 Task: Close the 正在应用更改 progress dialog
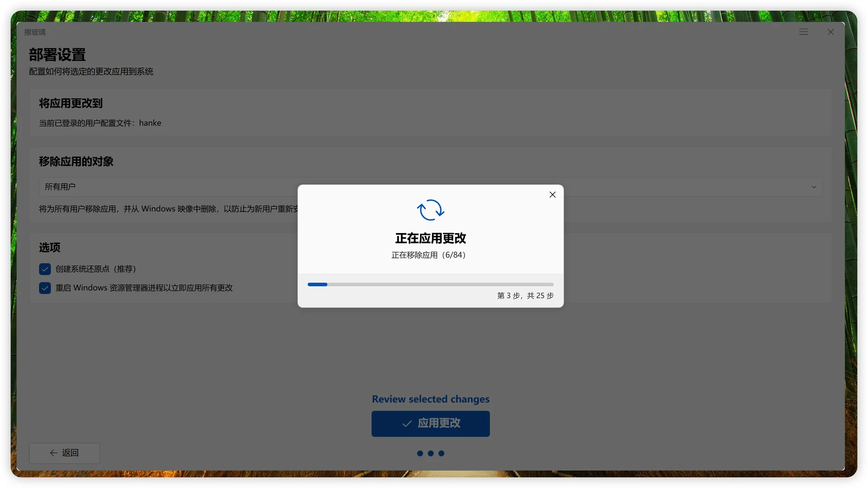coord(552,195)
